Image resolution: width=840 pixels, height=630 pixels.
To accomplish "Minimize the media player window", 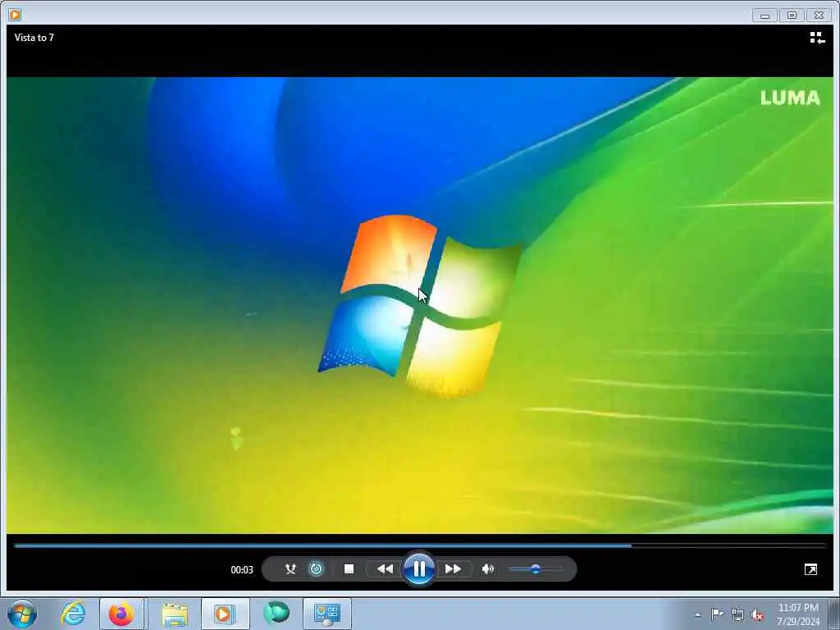I will 765,16.
